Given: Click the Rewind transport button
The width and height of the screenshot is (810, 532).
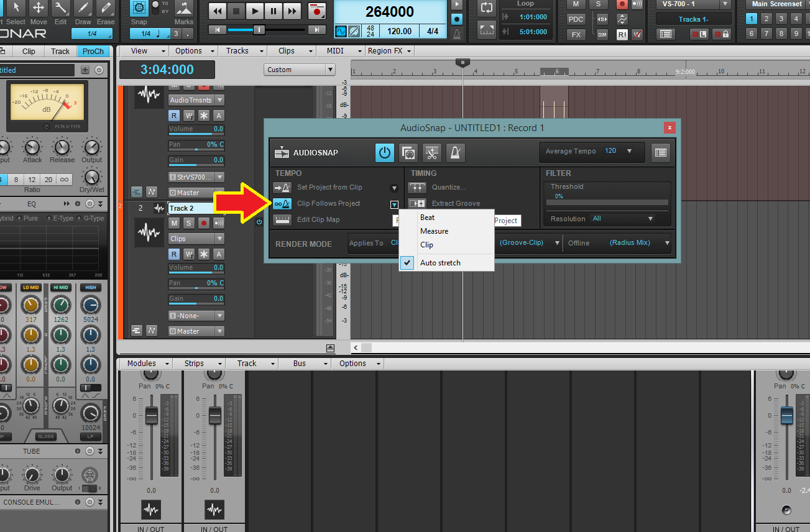Looking at the screenshot, I should tap(217, 11).
